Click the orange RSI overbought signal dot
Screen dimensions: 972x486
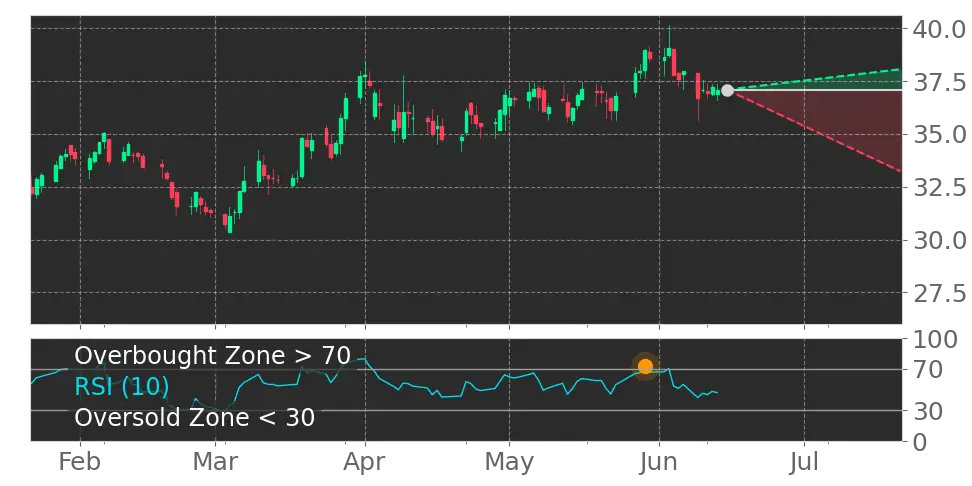click(645, 366)
